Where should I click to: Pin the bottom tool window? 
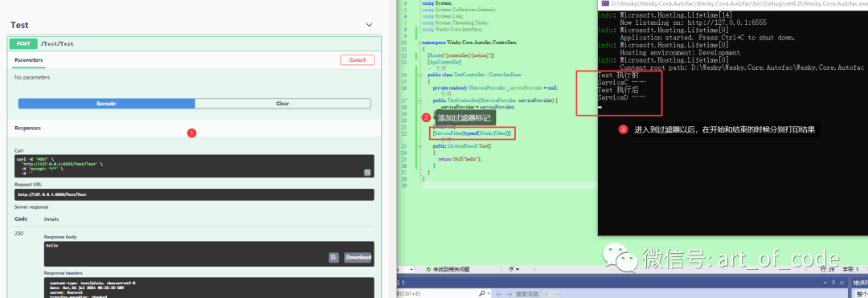click(833, 283)
